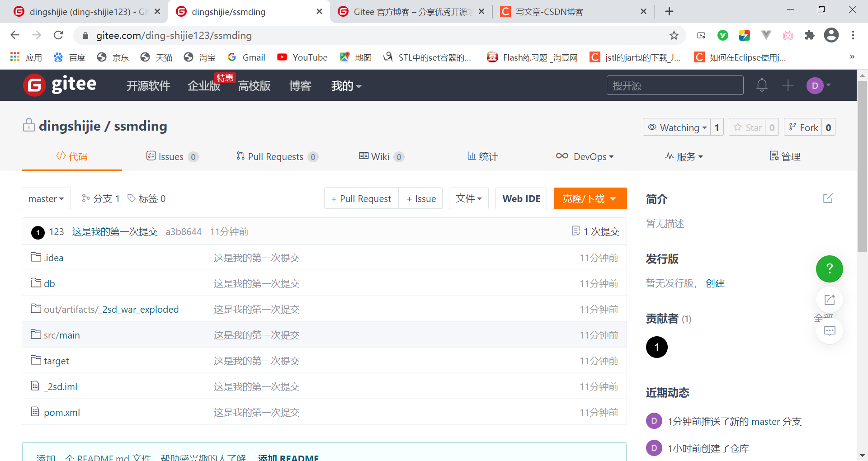Click the plus create icon in header

(x=788, y=85)
